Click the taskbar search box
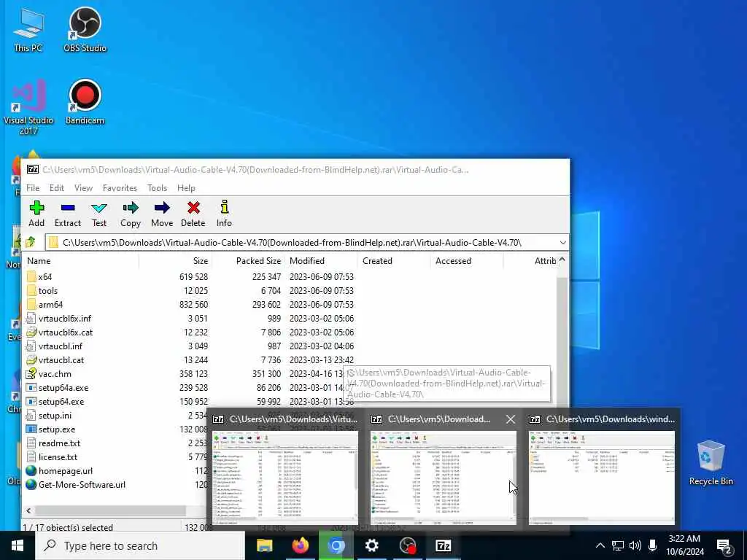 click(140, 545)
